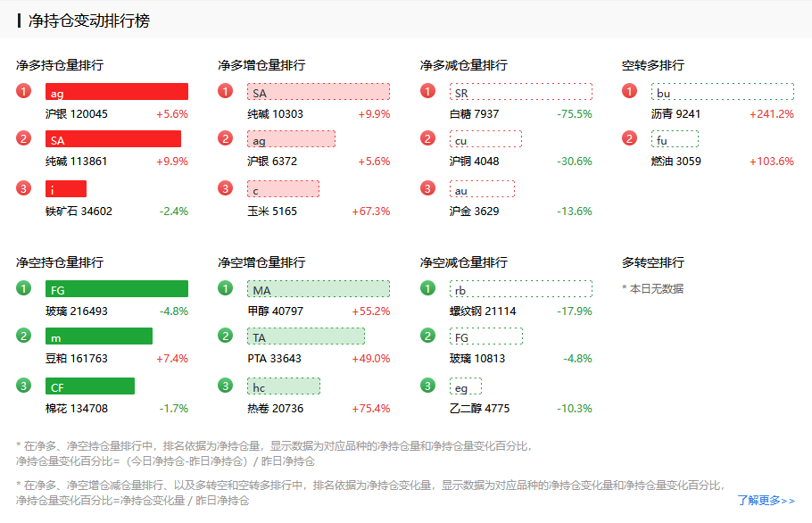
Task: Click rank 1 badge beside the 白糖 SR bar
Action: pos(428,91)
